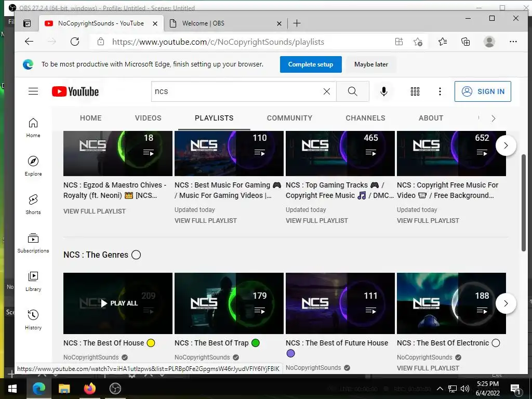
Task: Open YouTube settings three-dot menu
Action: click(x=440, y=91)
